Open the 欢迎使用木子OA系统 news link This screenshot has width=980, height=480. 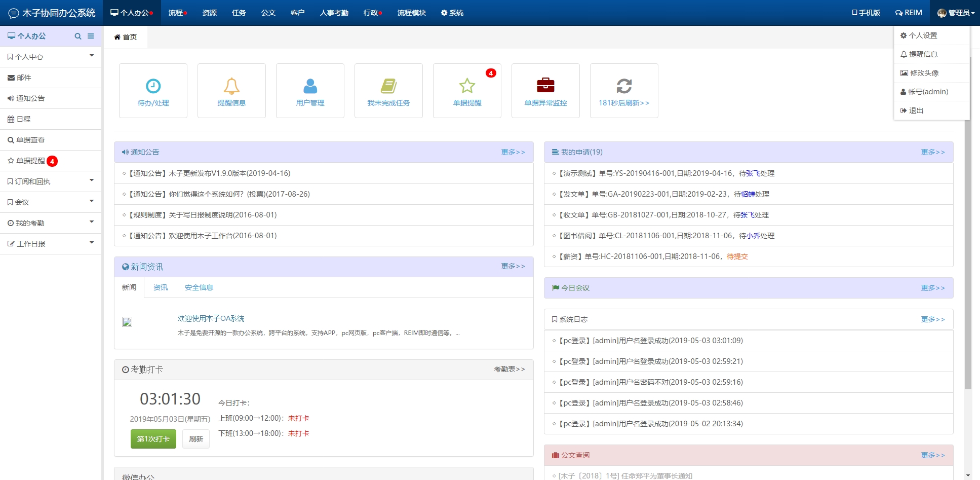(211, 318)
